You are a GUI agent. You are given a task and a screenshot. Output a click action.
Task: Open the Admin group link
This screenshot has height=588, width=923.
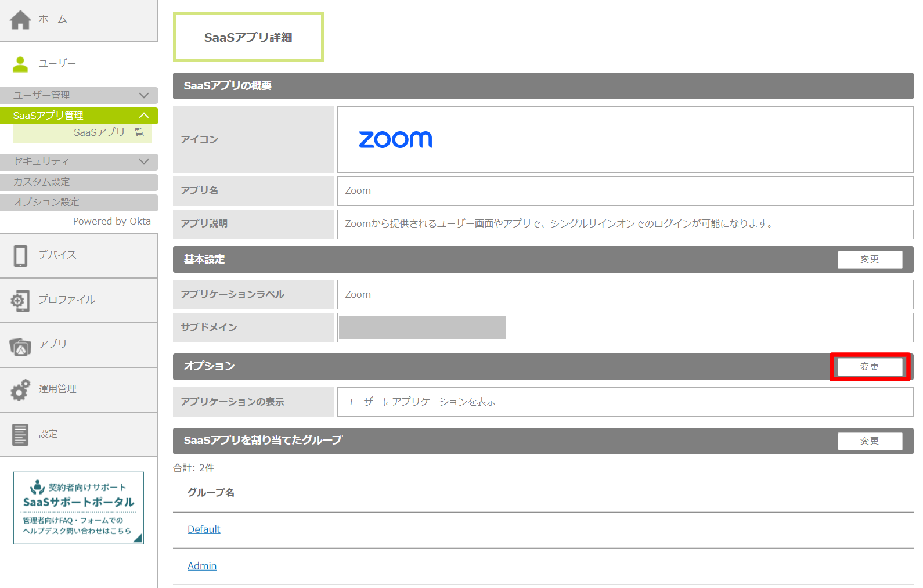pyautogui.click(x=202, y=566)
